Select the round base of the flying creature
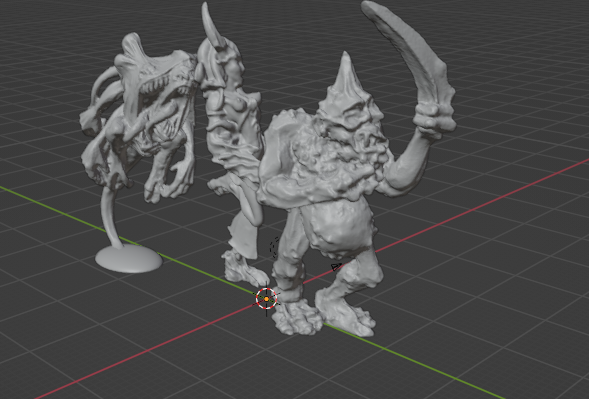Screen dimensions: 589x399 [128, 258]
